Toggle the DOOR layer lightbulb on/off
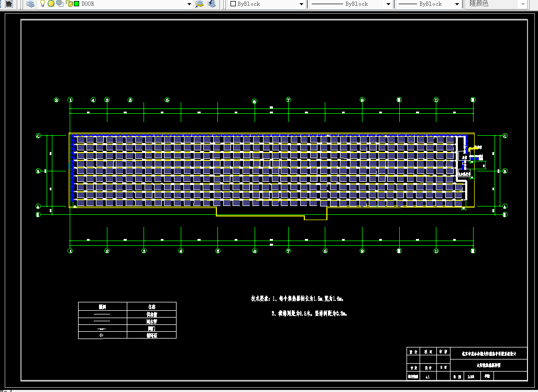This screenshot has width=538, height=392. point(42,4)
